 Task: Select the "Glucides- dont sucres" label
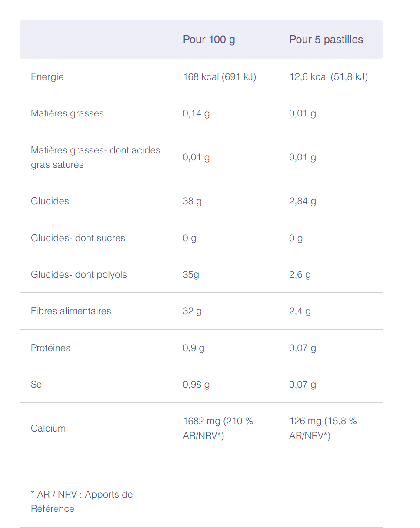[78, 238]
